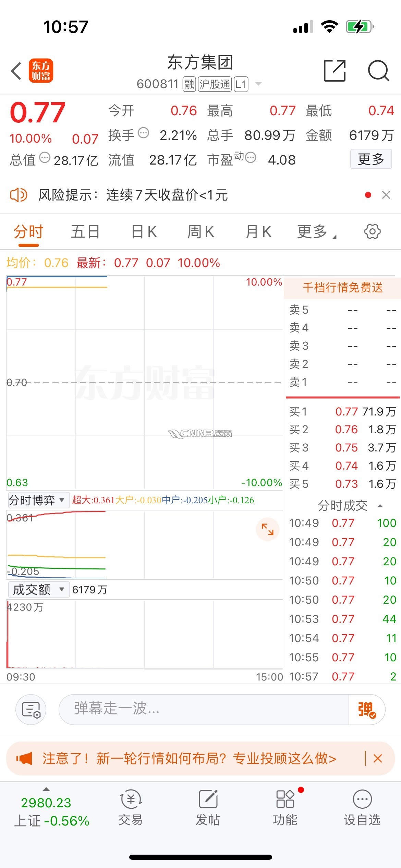Open the share icon at top
Viewport: 401px width, 868px height.
[335, 71]
